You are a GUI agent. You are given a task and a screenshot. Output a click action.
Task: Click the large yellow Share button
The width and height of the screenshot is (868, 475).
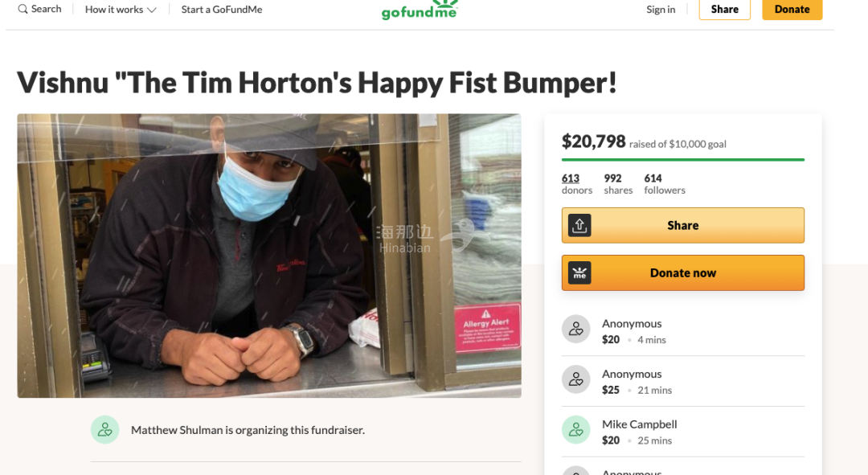click(x=683, y=225)
